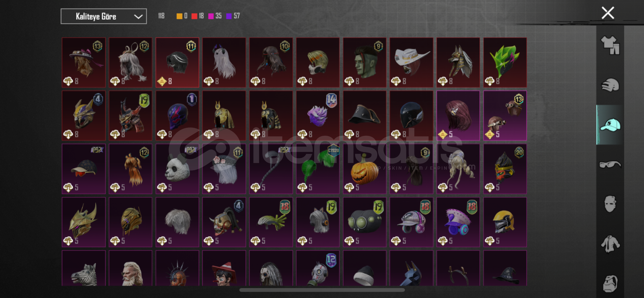Screen dimensions: 644x298
Task: Select the pumpkin head item
Action: pyautogui.click(x=365, y=169)
